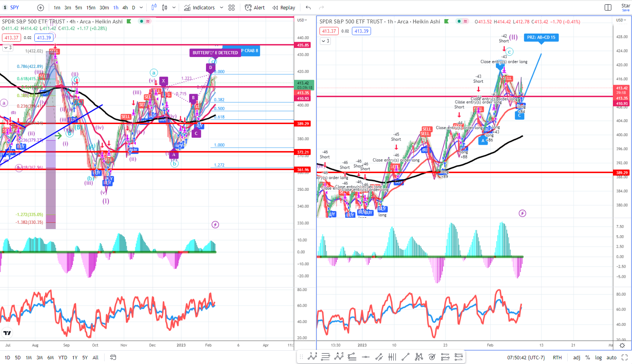The height and width of the screenshot is (364, 632).
Task: Select the XABCD pattern drawing tool
Action: (419, 357)
